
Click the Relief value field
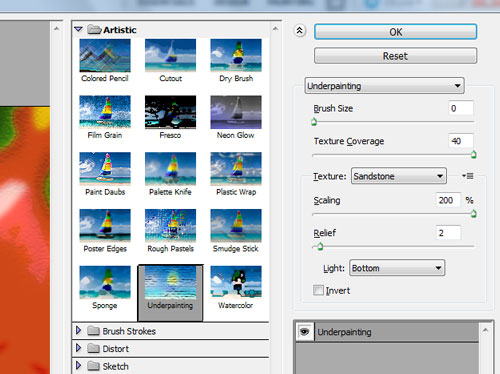pyautogui.click(x=448, y=233)
